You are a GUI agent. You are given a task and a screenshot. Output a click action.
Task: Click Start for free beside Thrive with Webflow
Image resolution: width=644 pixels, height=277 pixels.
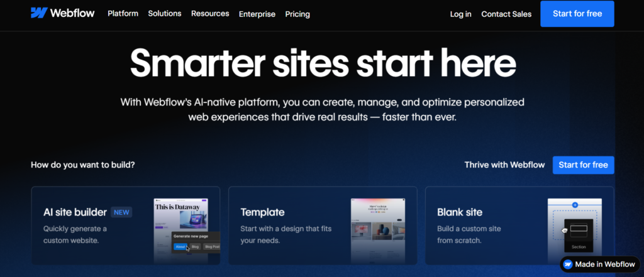click(583, 165)
